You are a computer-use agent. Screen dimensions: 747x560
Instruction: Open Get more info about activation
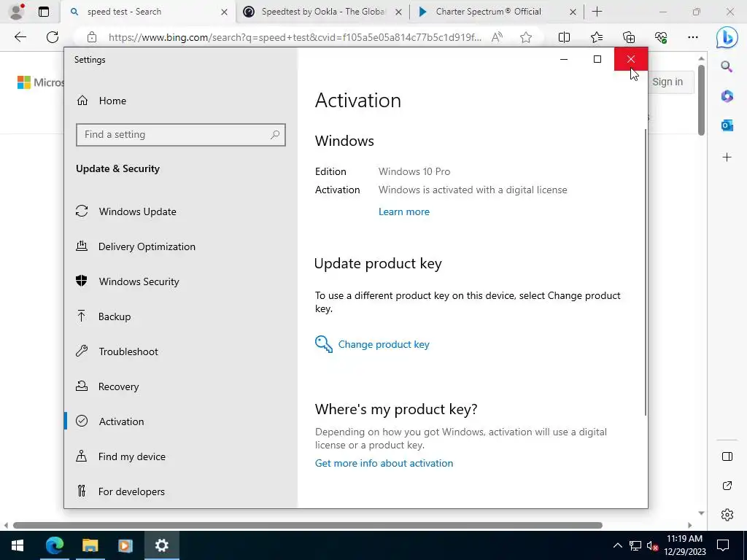tap(384, 463)
